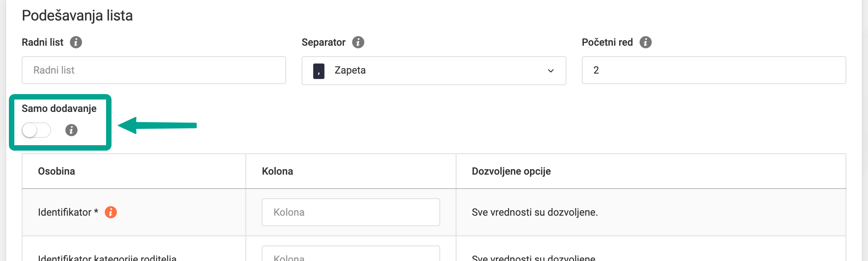Focus the Radni list input field
868x261 pixels.
click(x=154, y=70)
